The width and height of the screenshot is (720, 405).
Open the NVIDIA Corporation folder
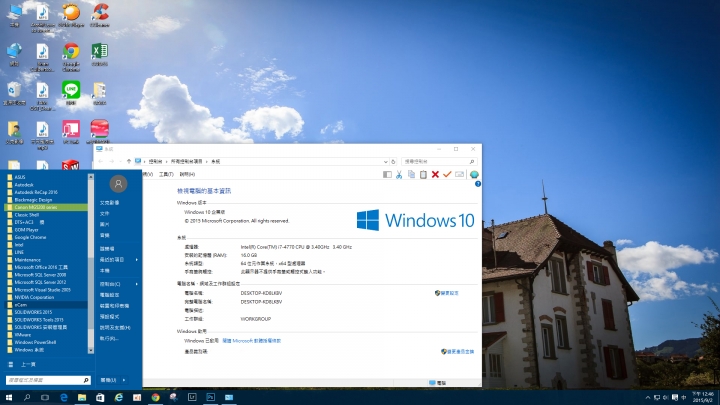coord(34,298)
